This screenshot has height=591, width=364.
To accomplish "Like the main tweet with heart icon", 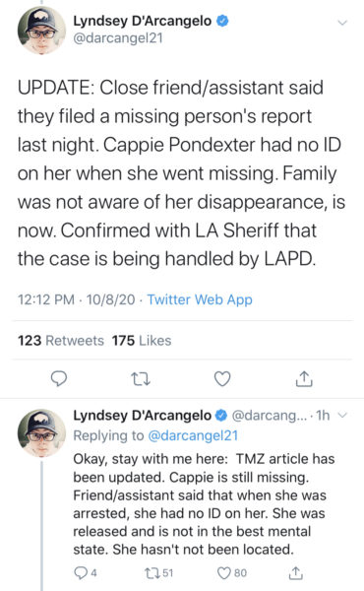I will (222, 379).
